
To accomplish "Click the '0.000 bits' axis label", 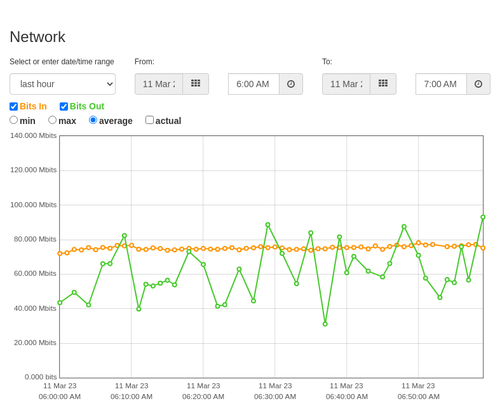I will click(x=41, y=377).
